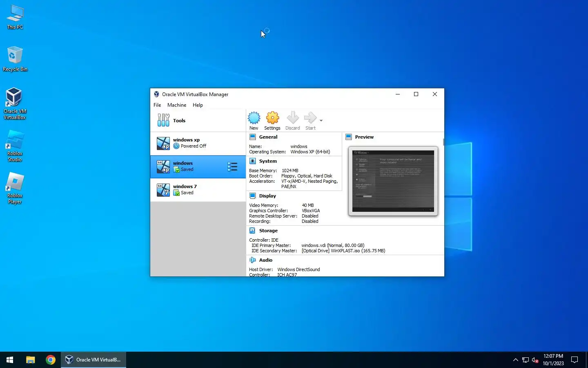Click the Display section screen icon
The height and width of the screenshot is (368, 588).
click(x=252, y=196)
